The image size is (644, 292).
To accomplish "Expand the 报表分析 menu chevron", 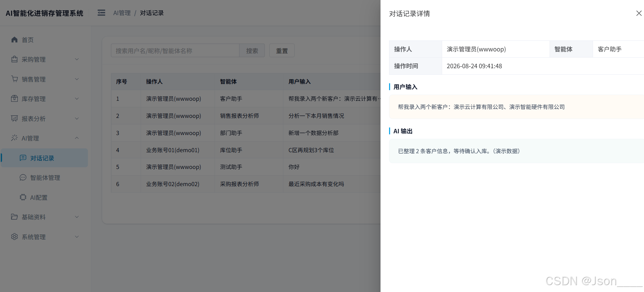I will click(x=77, y=119).
